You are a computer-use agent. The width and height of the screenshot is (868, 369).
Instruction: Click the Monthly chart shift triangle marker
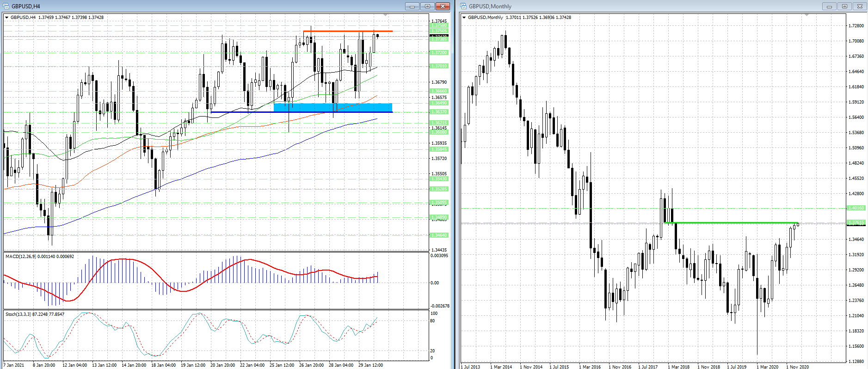[x=807, y=15]
